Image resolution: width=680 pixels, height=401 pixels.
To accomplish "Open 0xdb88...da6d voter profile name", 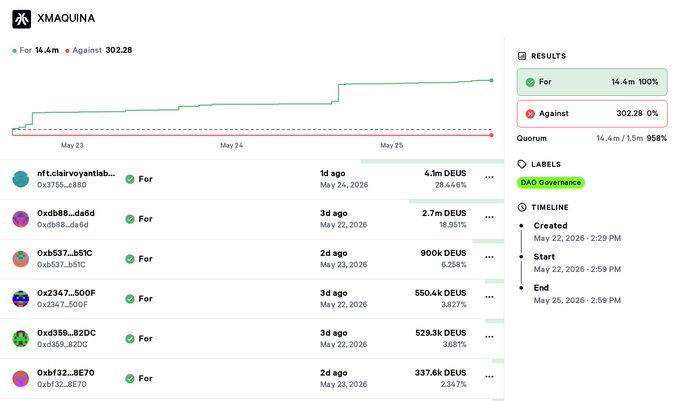I will [x=65, y=213].
